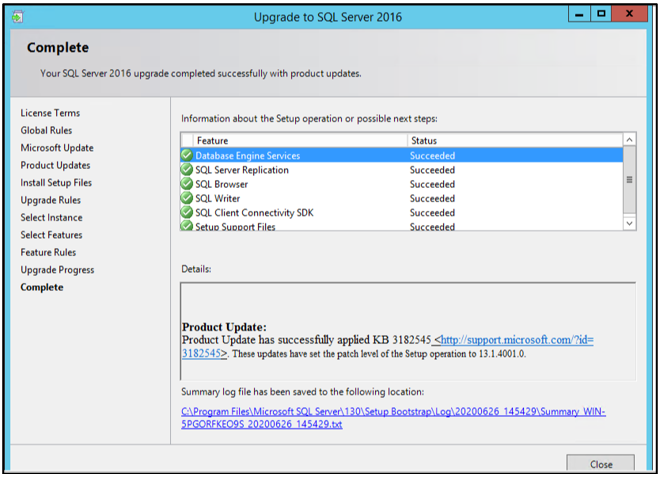Maximize the Upgrade to SQL Server 2016 window
The width and height of the screenshot is (662, 477).
[x=602, y=15]
